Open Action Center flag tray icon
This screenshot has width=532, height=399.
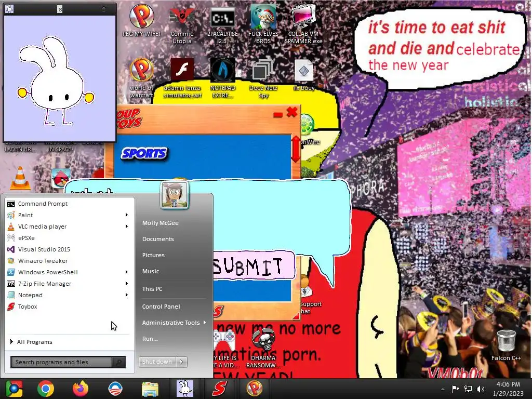click(455, 389)
